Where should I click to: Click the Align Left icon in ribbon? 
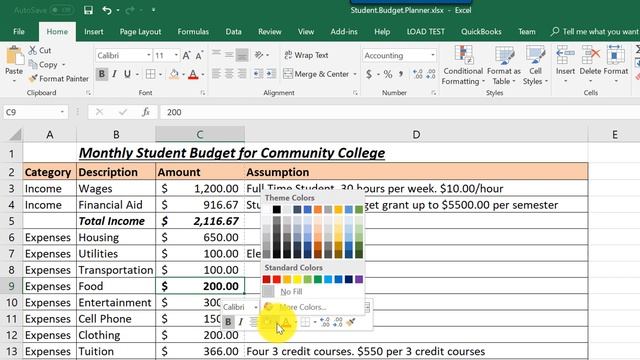[216, 74]
